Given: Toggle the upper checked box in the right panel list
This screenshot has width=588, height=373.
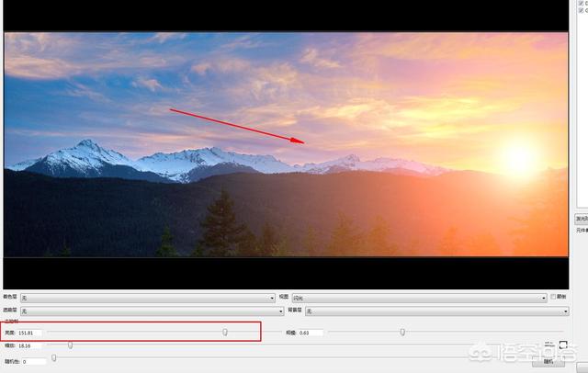Looking at the screenshot, I should [x=582, y=3].
